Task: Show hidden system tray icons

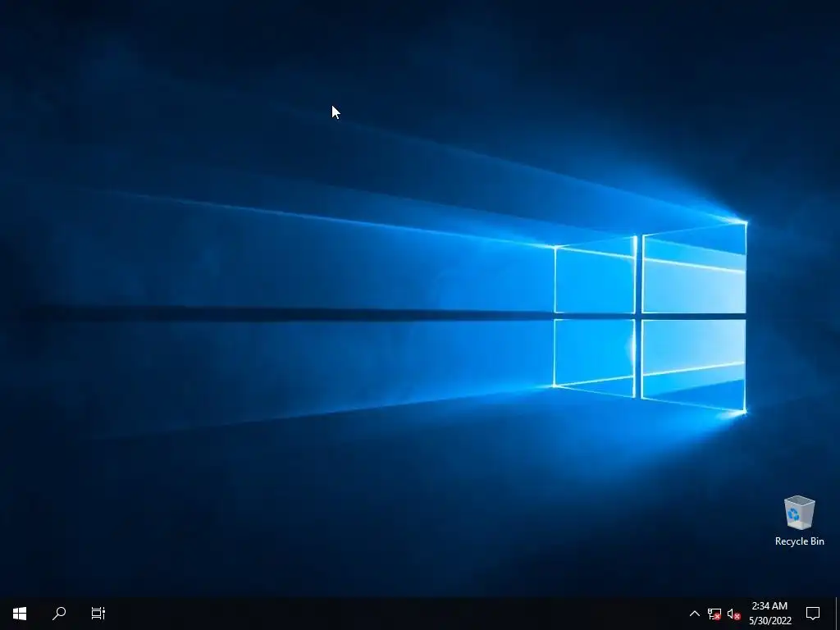Action: tap(694, 614)
